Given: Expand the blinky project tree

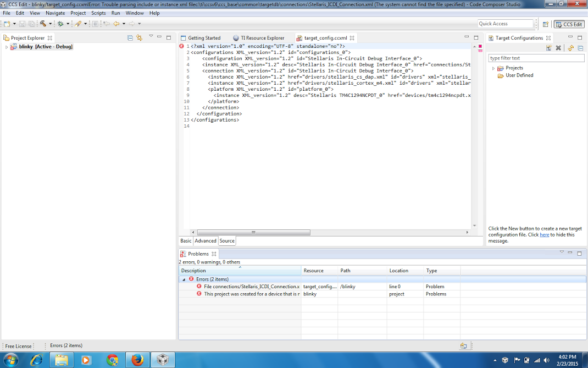Looking at the screenshot, I should [x=7, y=47].
